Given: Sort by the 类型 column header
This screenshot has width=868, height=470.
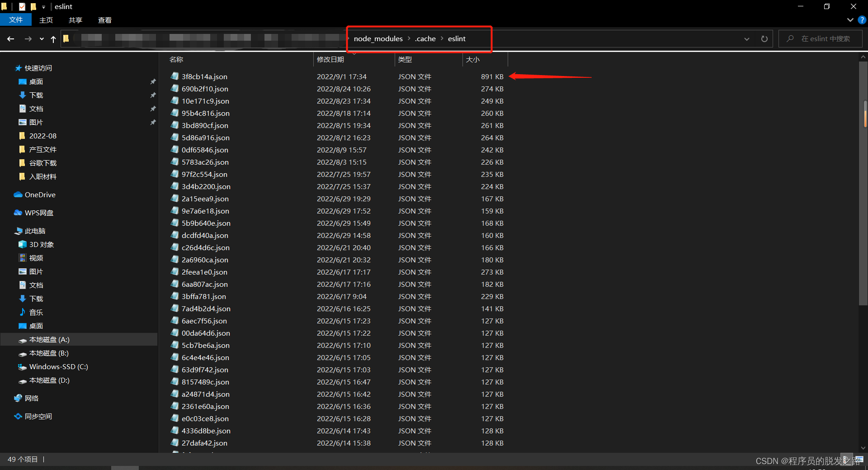Looking at the screenshot, I should pyautogui.click(x=429, y=59).
